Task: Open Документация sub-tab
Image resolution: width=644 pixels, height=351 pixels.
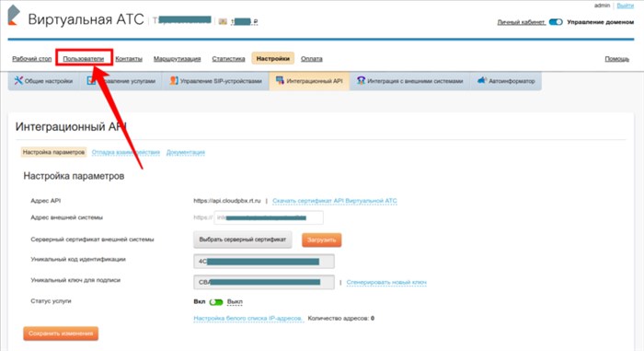Action: 185,152
